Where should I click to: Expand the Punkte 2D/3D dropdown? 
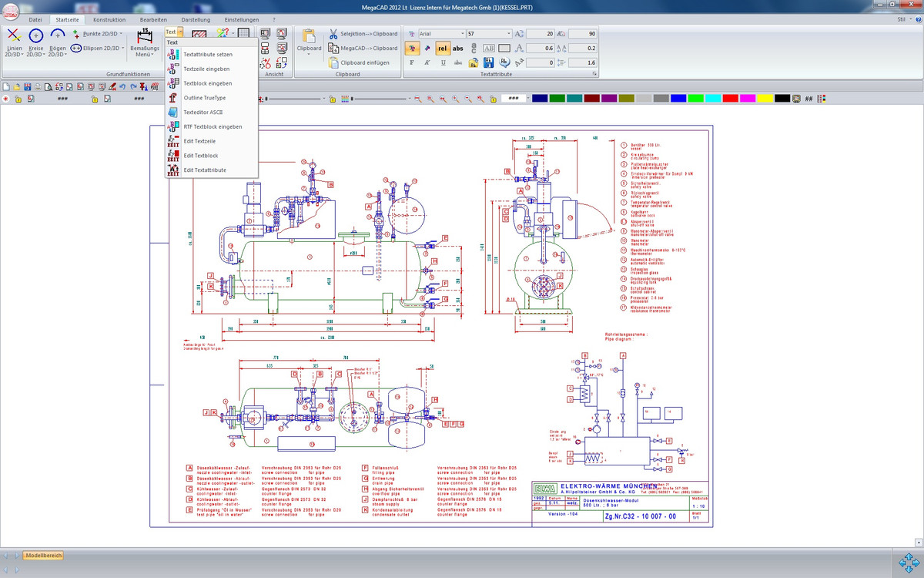121,34
